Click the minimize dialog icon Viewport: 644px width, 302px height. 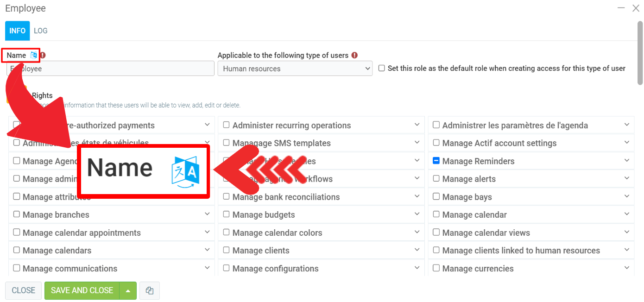(621, 8)
